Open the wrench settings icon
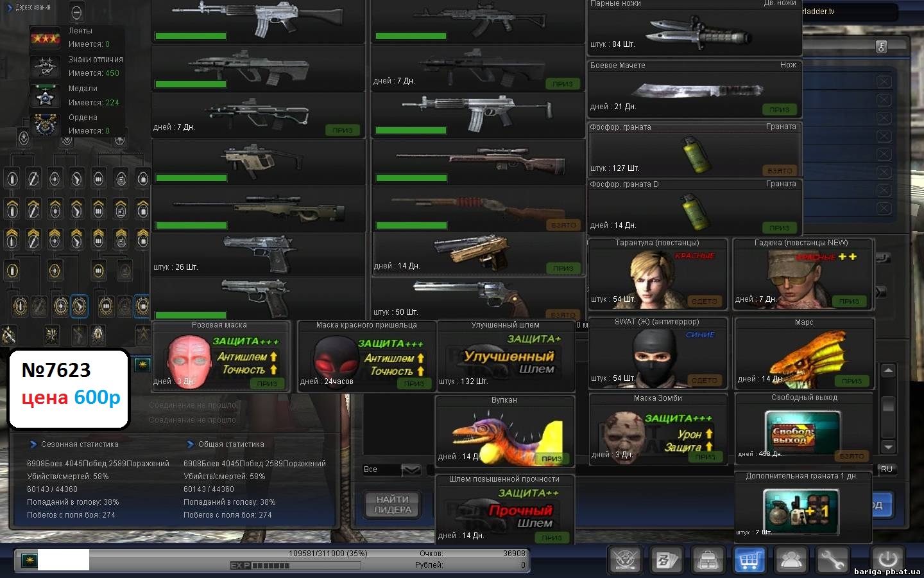The height and width of the screenshot is (578, 924). (832, 560)
